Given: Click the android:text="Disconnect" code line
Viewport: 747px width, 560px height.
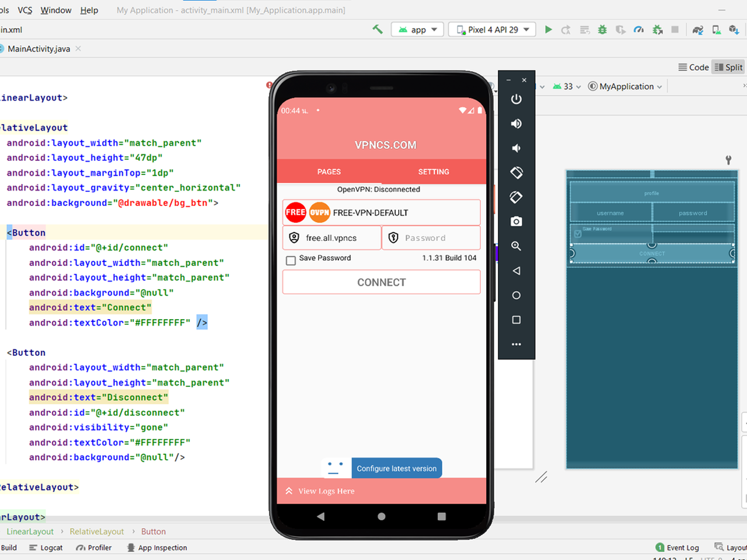Looking at the screenshot, I should (99, 397).
